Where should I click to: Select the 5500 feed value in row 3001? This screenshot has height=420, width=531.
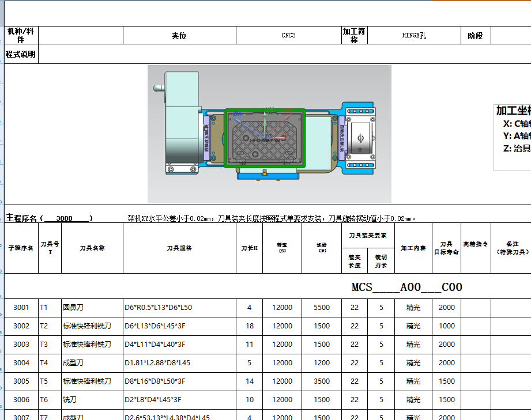click(321, 307)
